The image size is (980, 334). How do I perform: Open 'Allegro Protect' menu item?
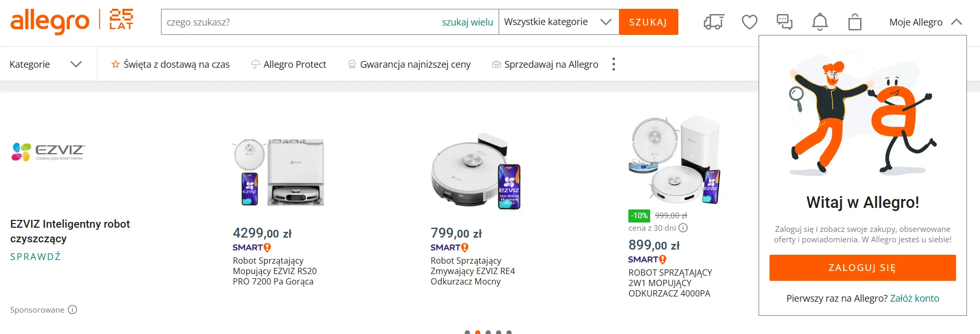289,64
